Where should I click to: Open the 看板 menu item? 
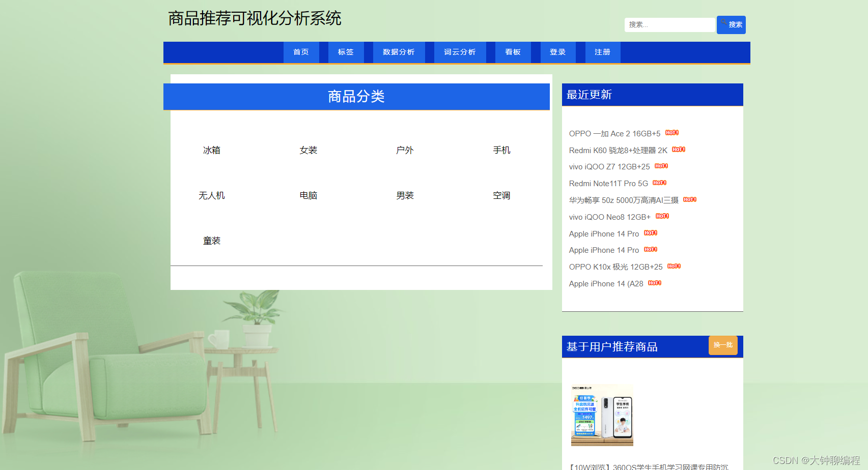(x=512, y=52)
